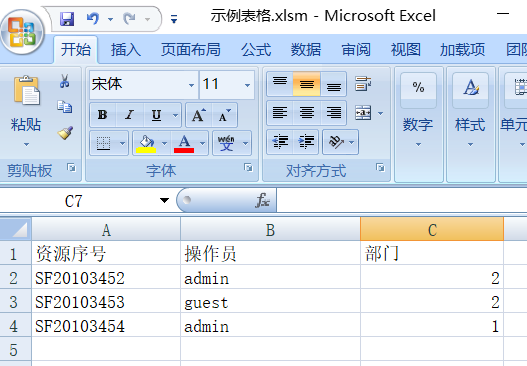Screen dimensions: 527x366
Task: Expand the Name Box dropdown arrow
Action: (164, 201)
